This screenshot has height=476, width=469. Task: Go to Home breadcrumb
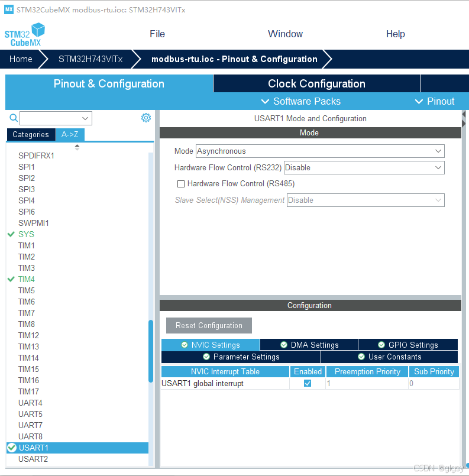coord(21,59)
